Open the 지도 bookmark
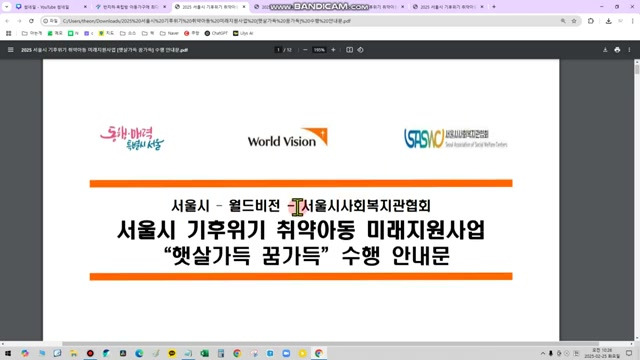 [106, 33]
